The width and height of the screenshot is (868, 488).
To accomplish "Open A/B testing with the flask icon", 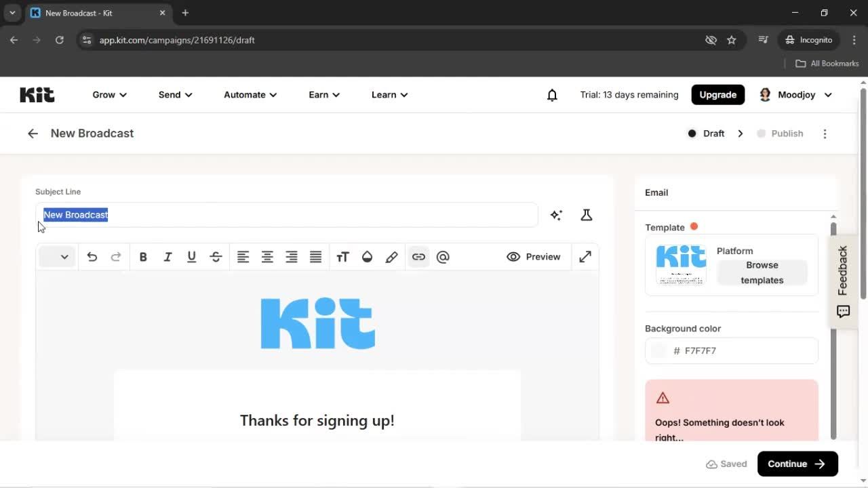I will pos(586,215).
